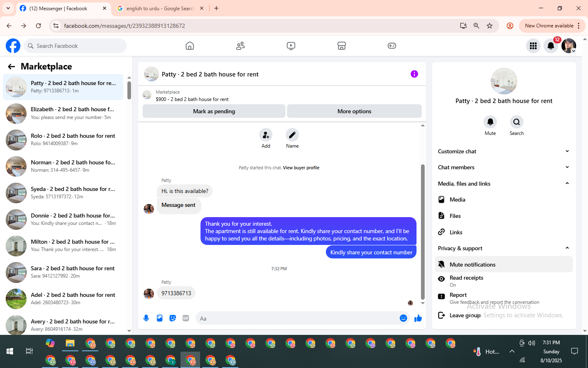Click Leave group option
The height and width of the screenshot is (368, 588).
[x=503, y=315]
